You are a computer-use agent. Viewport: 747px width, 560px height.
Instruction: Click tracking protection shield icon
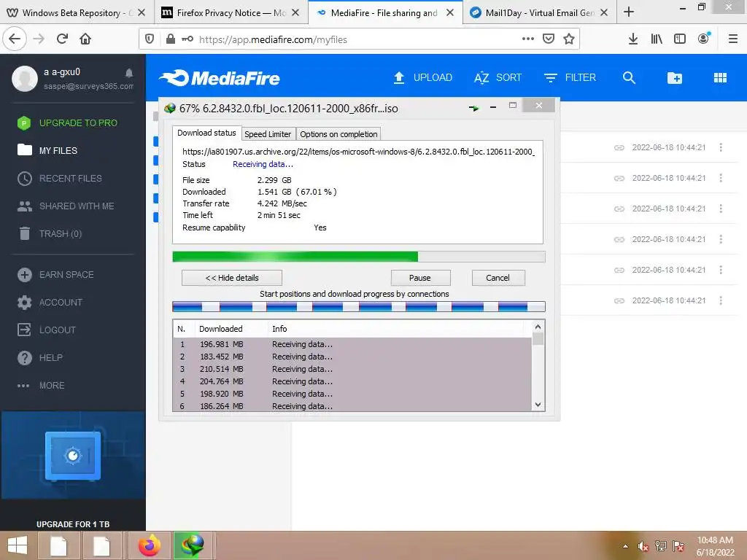click(x=150, y=39)
